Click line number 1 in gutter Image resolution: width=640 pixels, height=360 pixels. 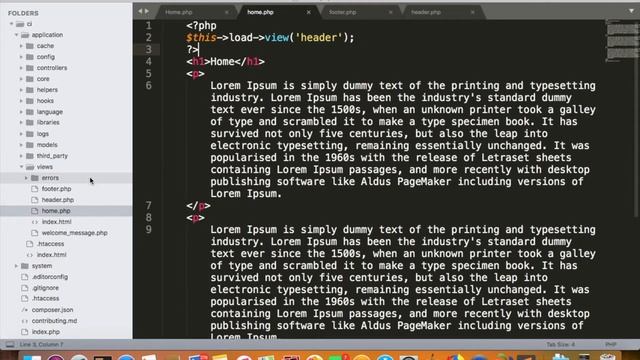tap(149, 26)
